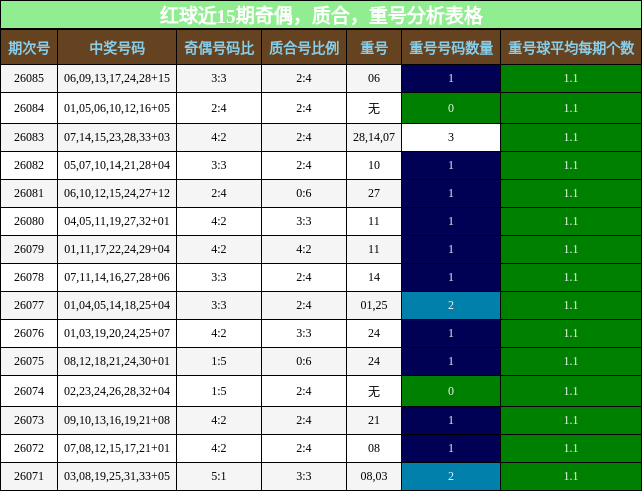Click teal count cell 2 in row 26071
The width and height of the screenshot is (642, 491).
pyautogui.click(x=451, y=476)
